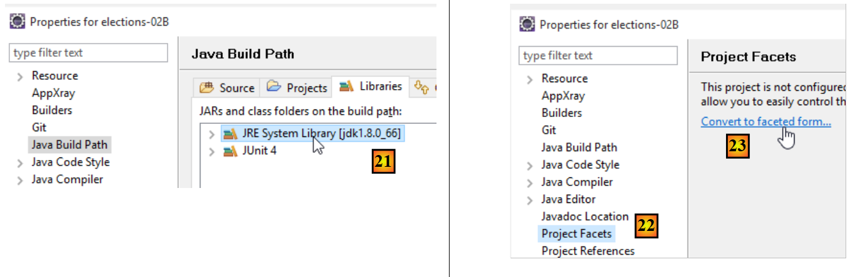The width and height of the screenshot is (868, 277).
Task: Focus the left dialog filter text field
Action: tap(88, 53)
